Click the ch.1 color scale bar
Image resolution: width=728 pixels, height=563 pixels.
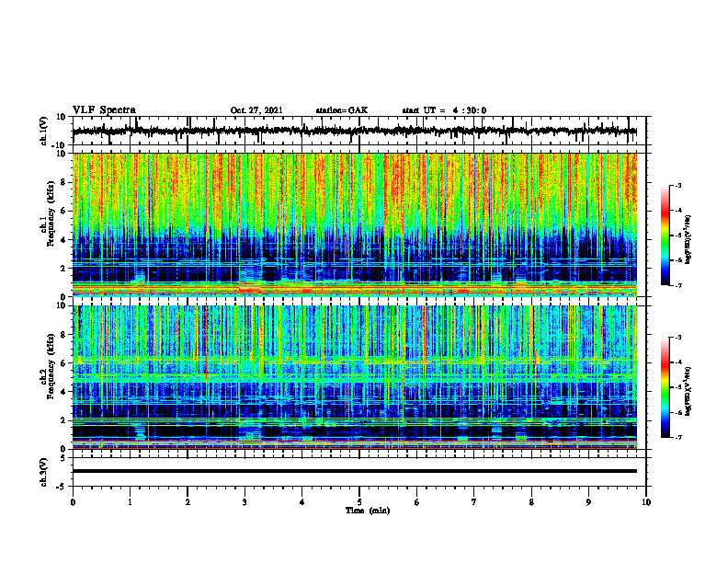point(665,236)
